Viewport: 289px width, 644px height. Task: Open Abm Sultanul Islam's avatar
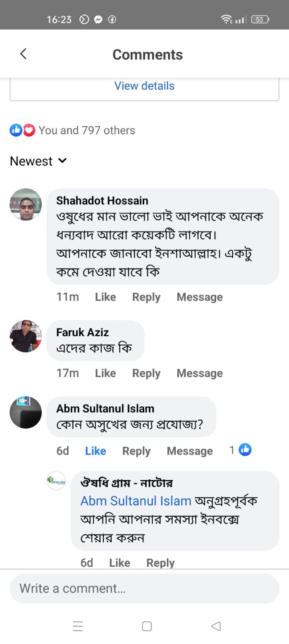pyautogui.click(x=26, y=412)
